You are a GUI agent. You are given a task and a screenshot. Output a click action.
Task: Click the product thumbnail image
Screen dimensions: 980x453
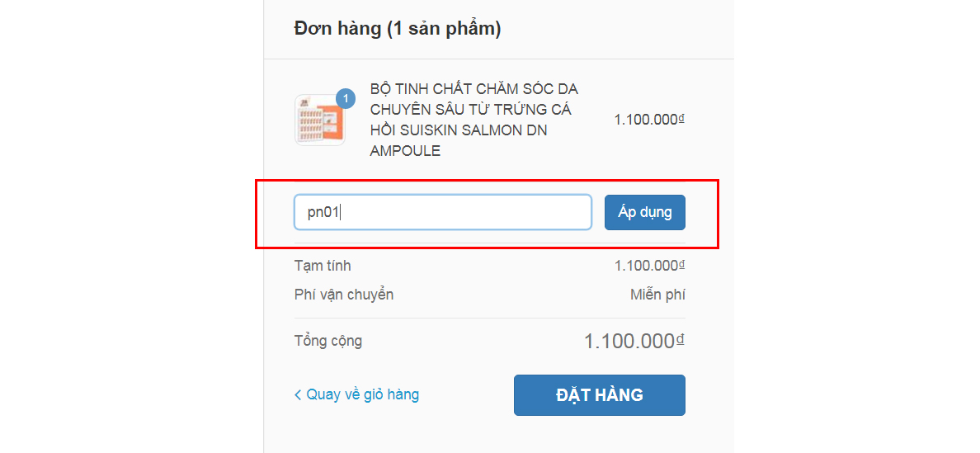[x=319, y=121]
